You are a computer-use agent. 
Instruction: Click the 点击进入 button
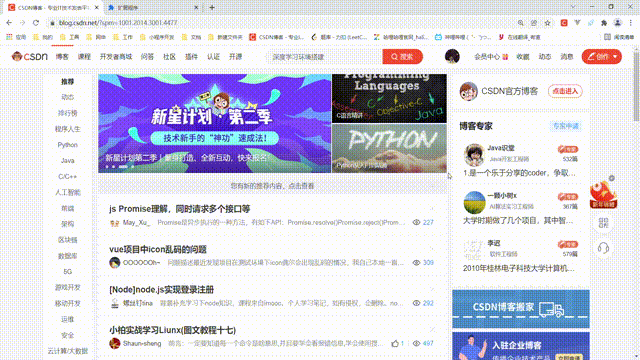coord(565,91)
